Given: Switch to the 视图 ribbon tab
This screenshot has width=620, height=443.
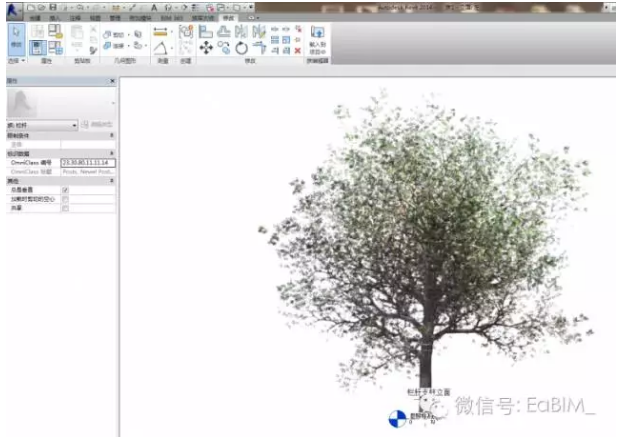Looking at the screenshot, I should coord(95,18).
